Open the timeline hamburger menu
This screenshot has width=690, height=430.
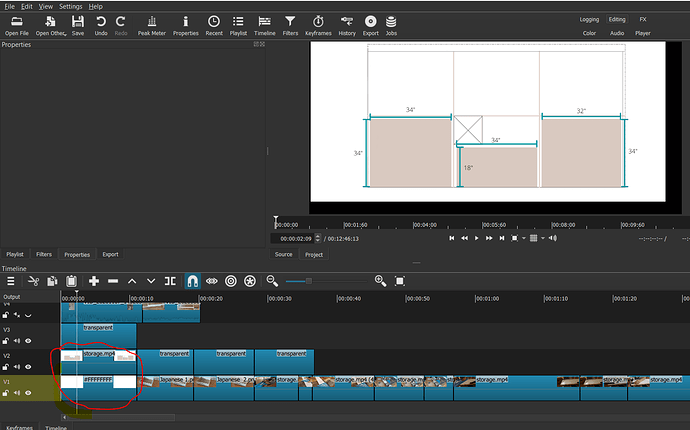pyautogui.click(x=11, y=281)
